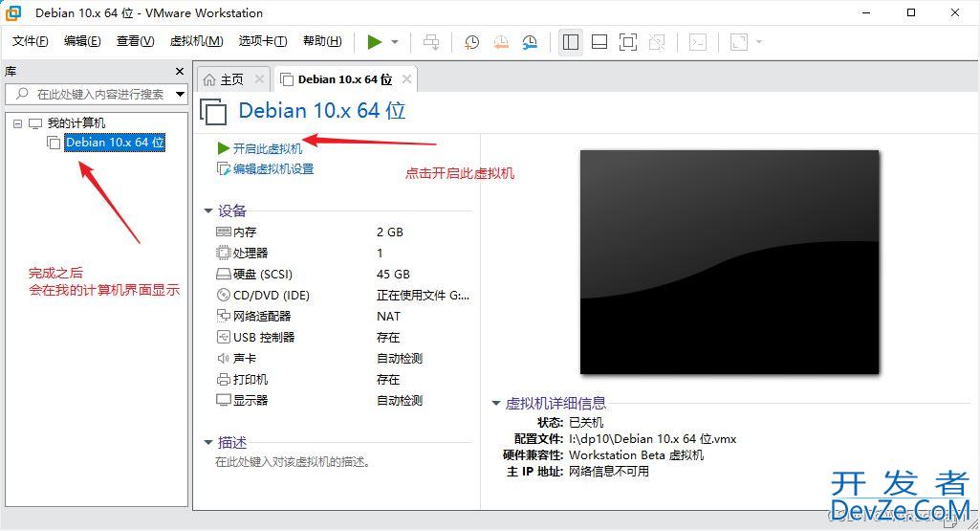Click the 已关机 status value
Viewport: 980px width, 531px height.
586,422
